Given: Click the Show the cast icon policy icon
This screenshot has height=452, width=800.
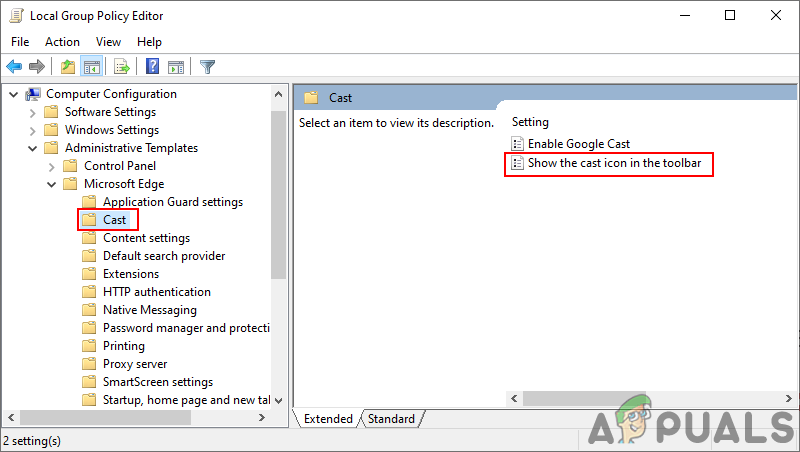Looking at the screenshot, I should tap(517, 163).
